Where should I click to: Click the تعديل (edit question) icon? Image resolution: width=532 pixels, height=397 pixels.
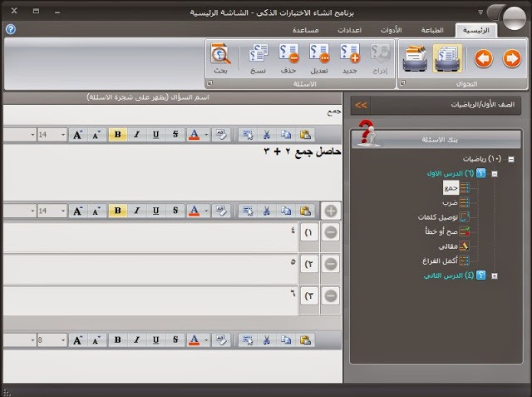[319, 56]
